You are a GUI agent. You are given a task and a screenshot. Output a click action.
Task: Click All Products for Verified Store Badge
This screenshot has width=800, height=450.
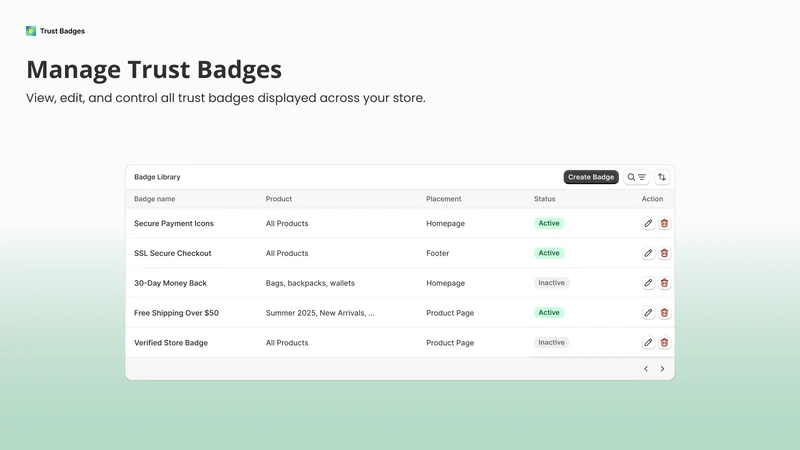tap(287, 343)
